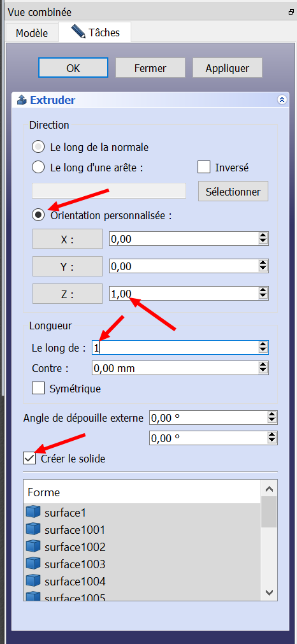
Task: Click the shape icon next to surface1003
Action: point(33,564)
